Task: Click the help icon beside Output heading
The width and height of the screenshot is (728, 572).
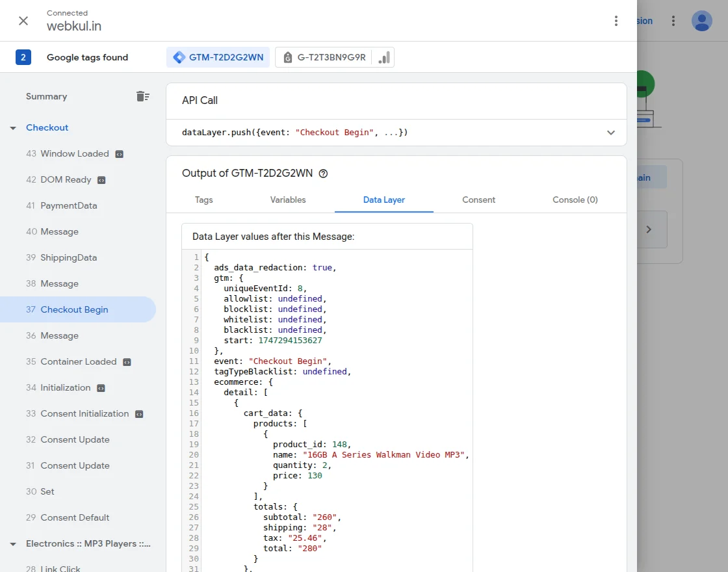Action: coord(324,174)
